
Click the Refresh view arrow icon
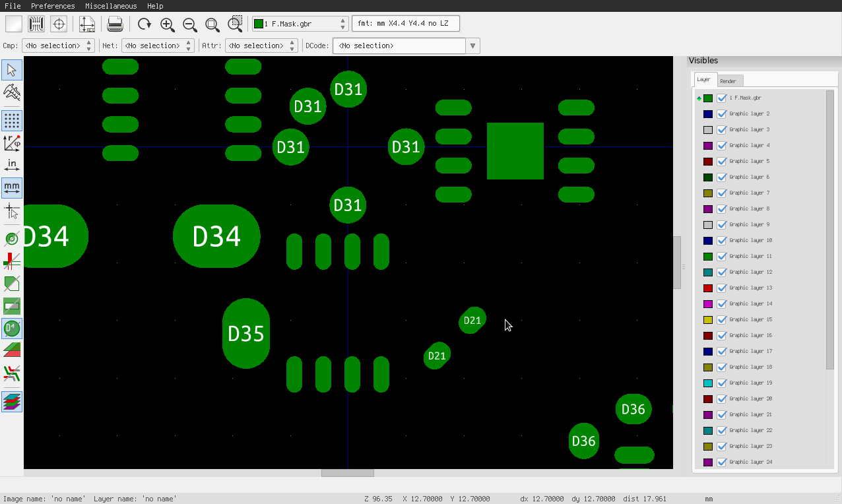[x=145, y=24]
